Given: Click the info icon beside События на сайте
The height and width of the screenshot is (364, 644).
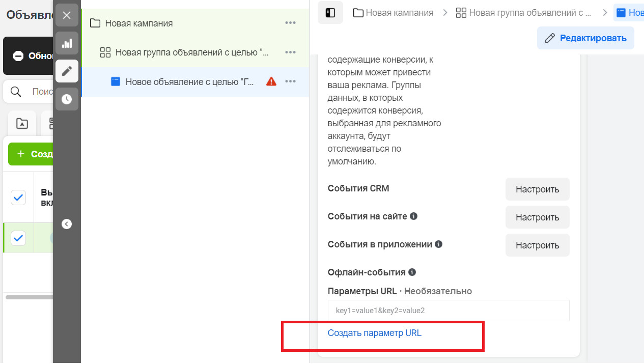Looking at the screenshot, I should (414, 216).
